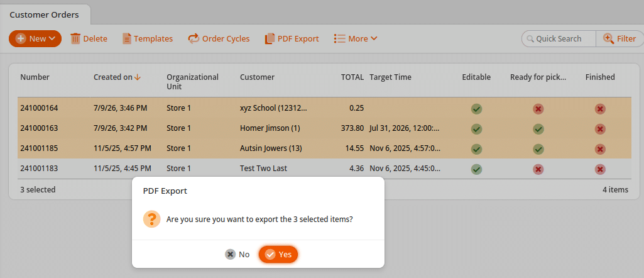Confirm the export with Yes

(x=278, y=255)
